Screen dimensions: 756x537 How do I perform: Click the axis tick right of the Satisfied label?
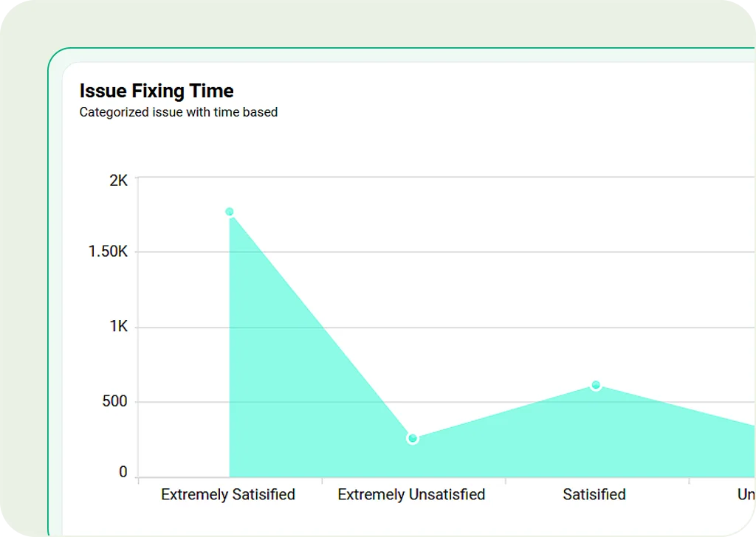[689, 481]
